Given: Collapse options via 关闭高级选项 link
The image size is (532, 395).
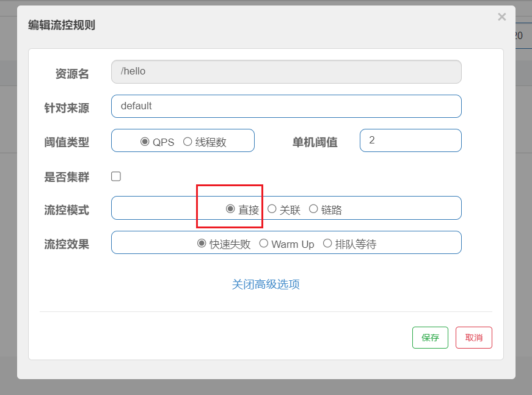Looking at the screenshot, I should coord(266,284).
